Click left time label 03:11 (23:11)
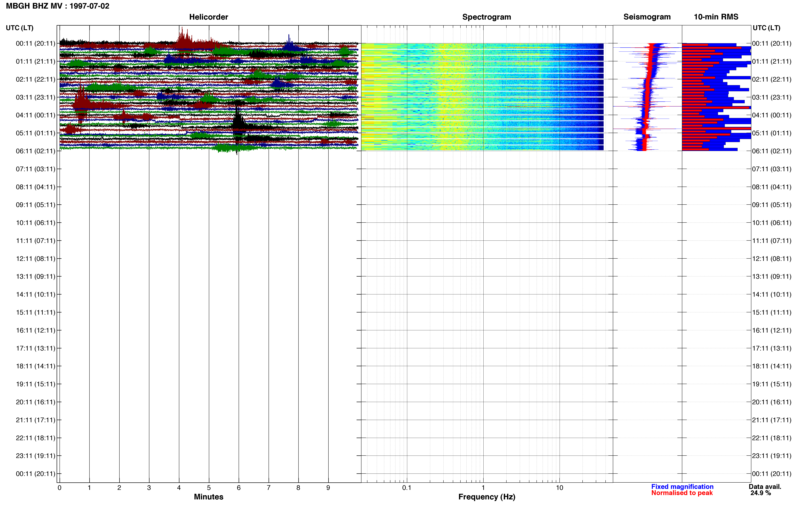The height and width of the screenshot is (508, 812). 36,97
